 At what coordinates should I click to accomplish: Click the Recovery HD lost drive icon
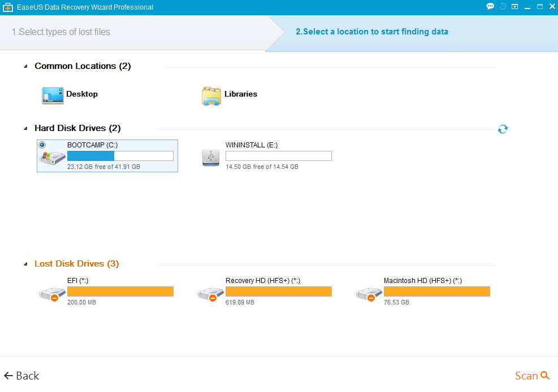tap(207, 294)
